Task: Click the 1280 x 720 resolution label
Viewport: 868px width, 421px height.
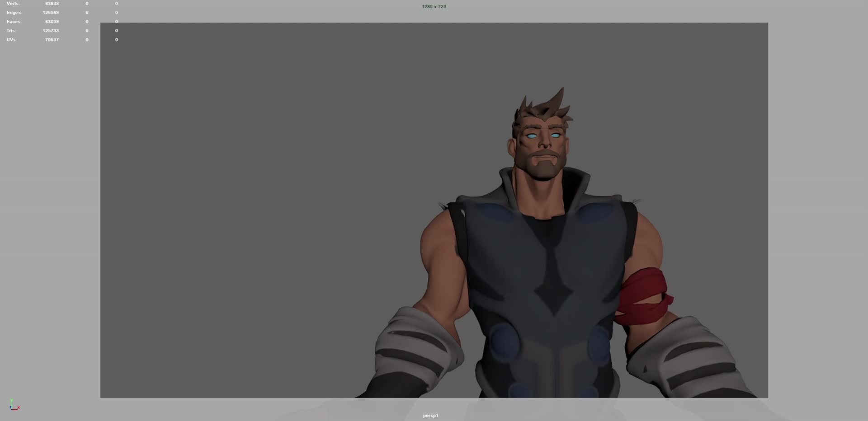Action: click(x=433, y=6)
